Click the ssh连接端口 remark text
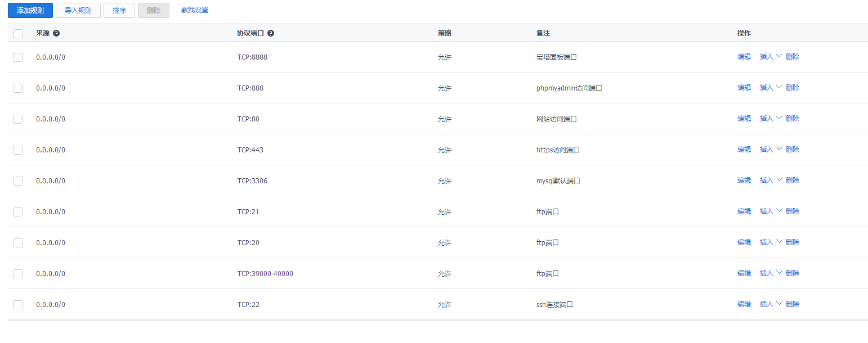This screenshot has height=343, width=868. coord(555,305)
